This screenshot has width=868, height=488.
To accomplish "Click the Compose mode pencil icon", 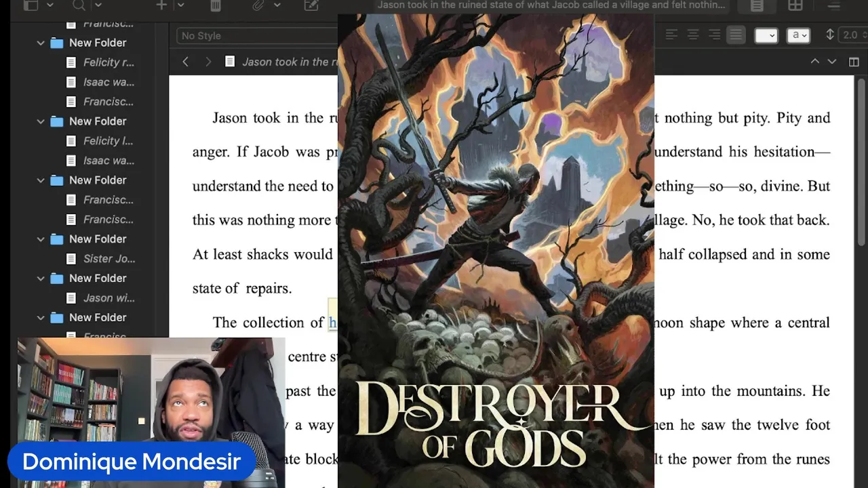I will tap(311, 5).
